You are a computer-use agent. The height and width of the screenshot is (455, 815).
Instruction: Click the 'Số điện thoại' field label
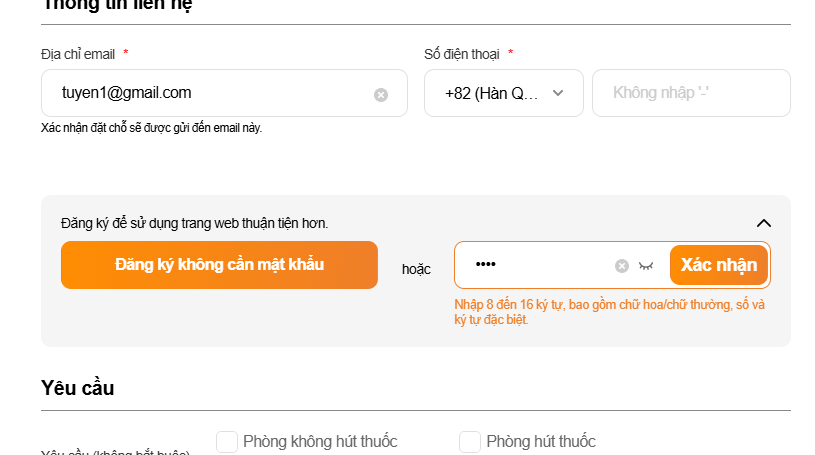click(461, 54)
